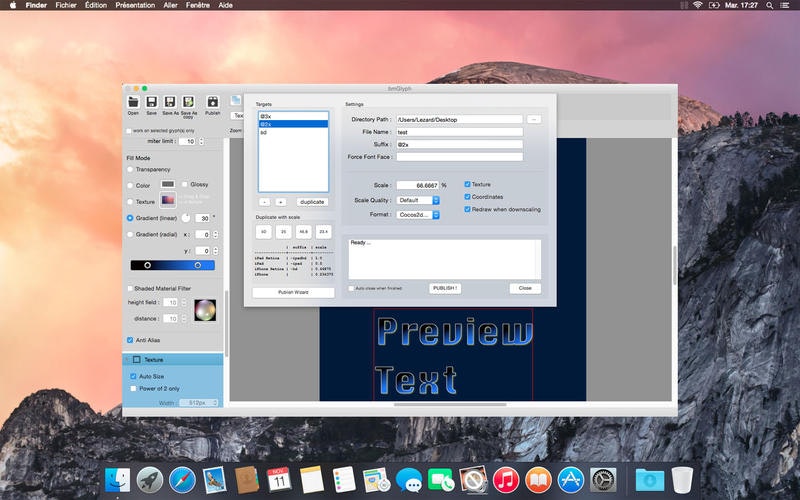Select the Transparency fill mode radio button
This screenshot has width=800, height=500.
pyautogui.click(x=130, y=169)
